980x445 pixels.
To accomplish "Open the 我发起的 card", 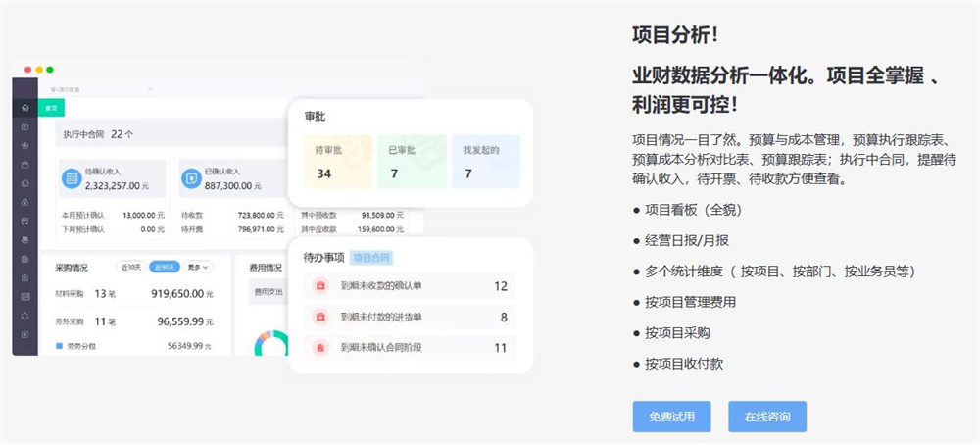I will point(485,162).
